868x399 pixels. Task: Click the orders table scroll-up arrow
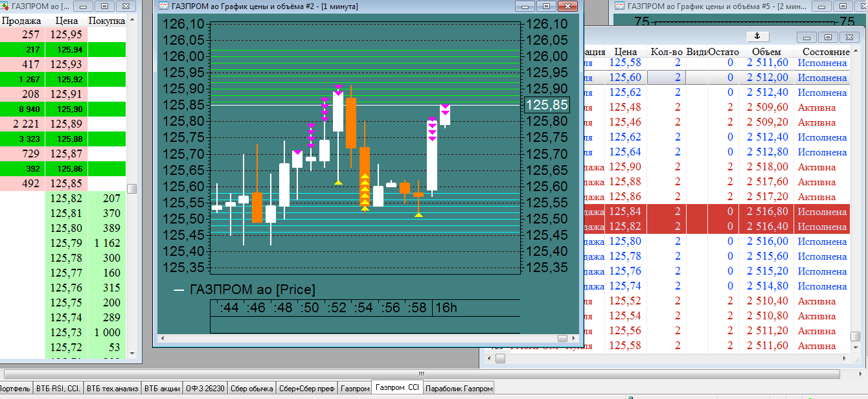(856, 51)
